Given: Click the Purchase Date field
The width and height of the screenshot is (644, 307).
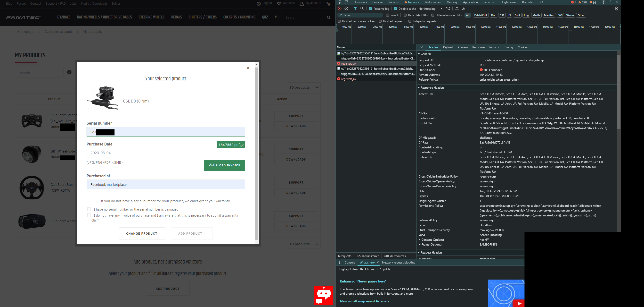Looking at the screenshot, I should click(166, 153).
